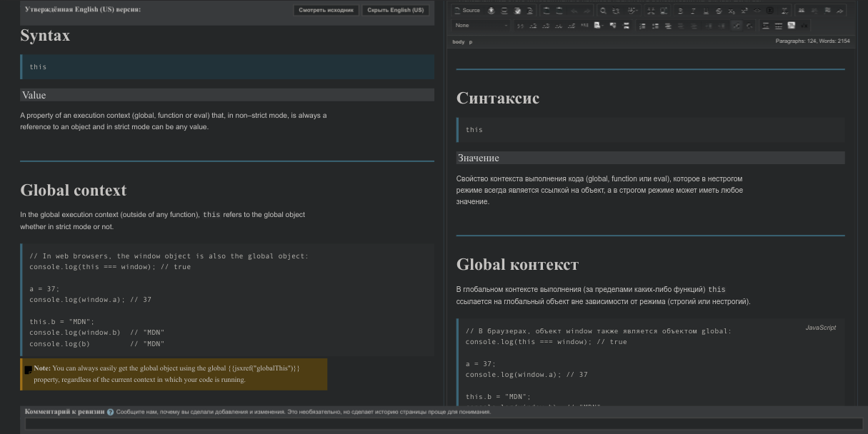Click the Remove Format icon

784,10
